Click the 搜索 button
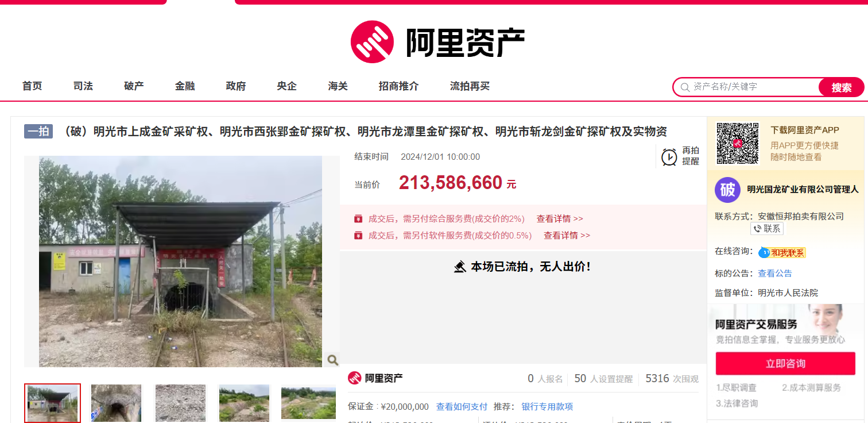The image size is (868, 423). [x=841, y=87]
